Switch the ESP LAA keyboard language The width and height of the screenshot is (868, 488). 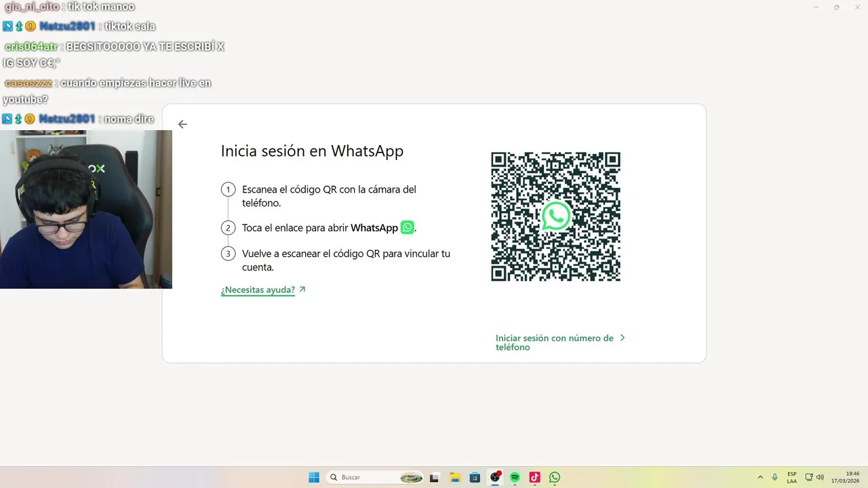(x=792, y=477)
